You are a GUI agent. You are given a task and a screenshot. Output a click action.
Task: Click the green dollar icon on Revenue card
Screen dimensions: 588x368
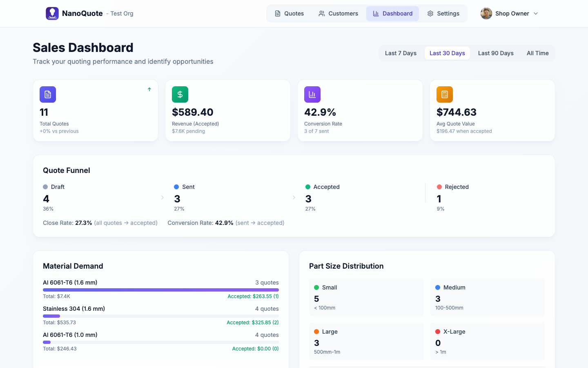[180, 94]
